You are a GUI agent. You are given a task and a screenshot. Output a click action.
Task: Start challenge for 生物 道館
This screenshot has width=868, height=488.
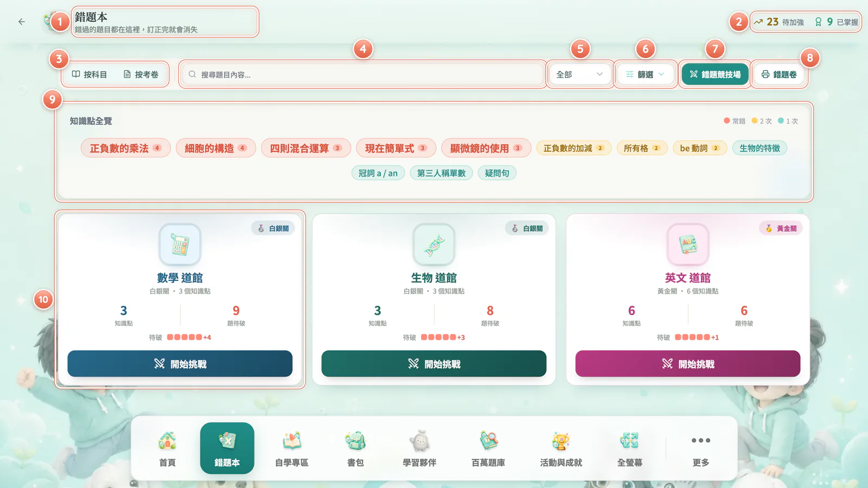[434, 364]
